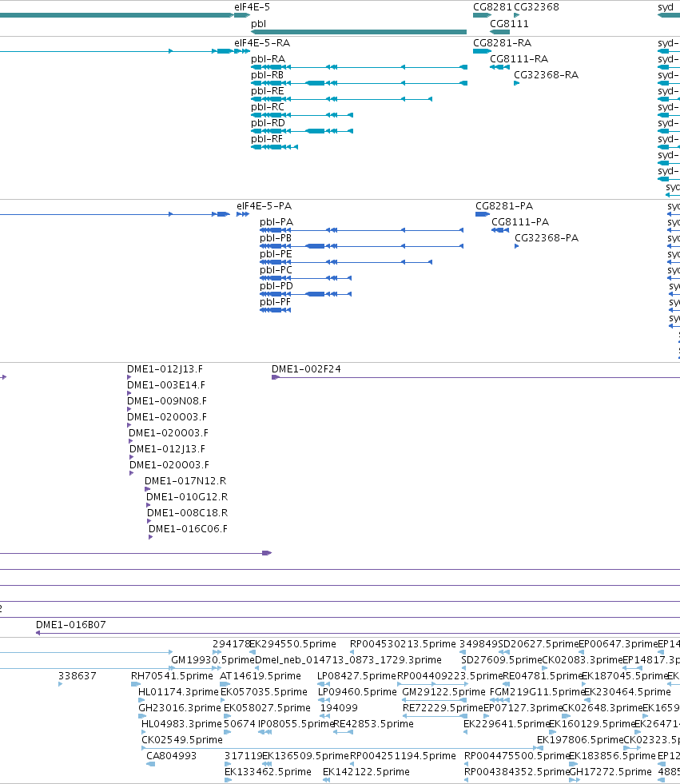Image resolution: width=680 pixels, height=784 pixels.
Task: Open the eIF4E-5-PA protein label
Action: click(264, 206)
